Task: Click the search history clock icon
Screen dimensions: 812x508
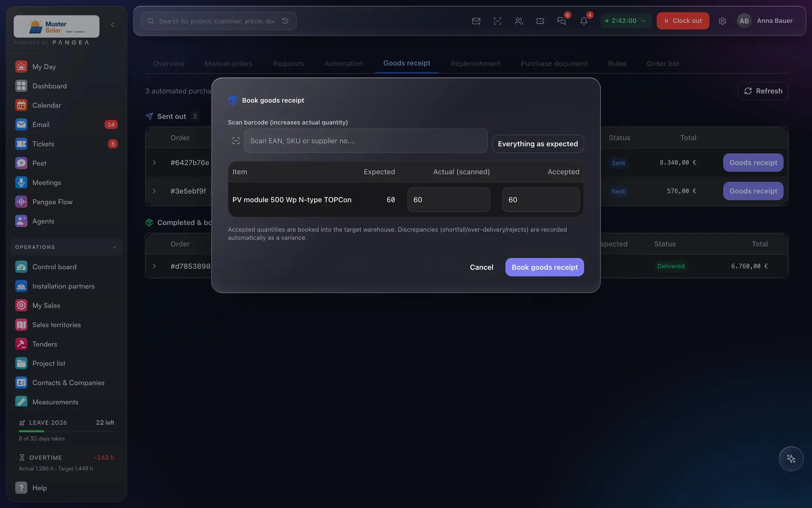Action: [285, 21]
